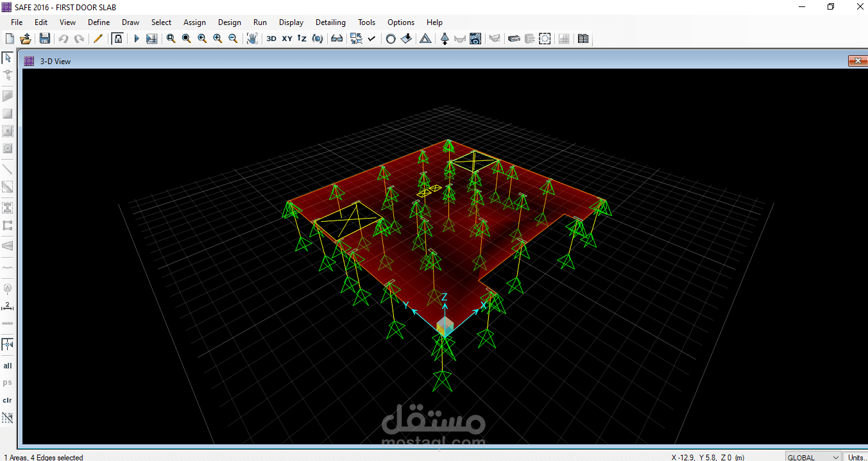Open Set Display Options checkmark icon
This screenshot has width=868, height=461.
coord(371,38)
